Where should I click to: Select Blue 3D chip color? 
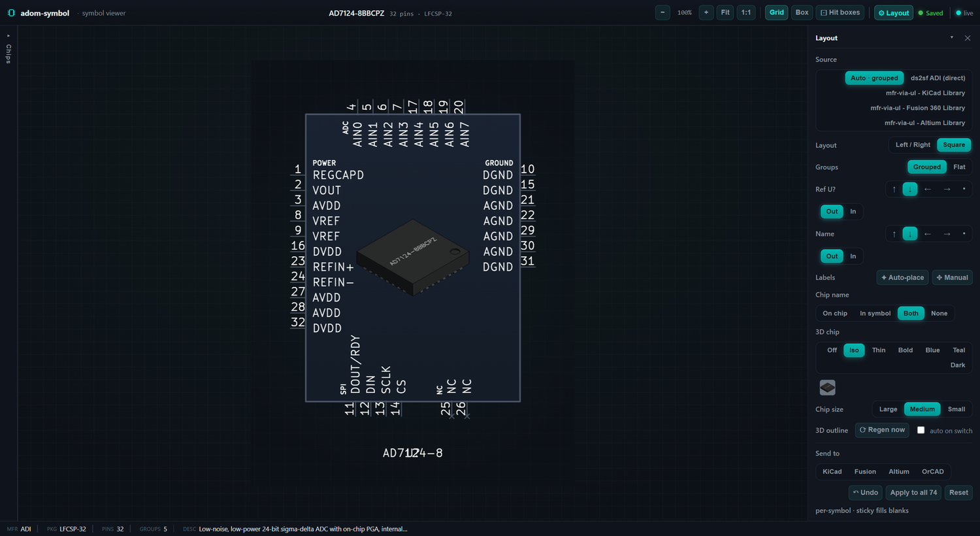click(932, 350)
